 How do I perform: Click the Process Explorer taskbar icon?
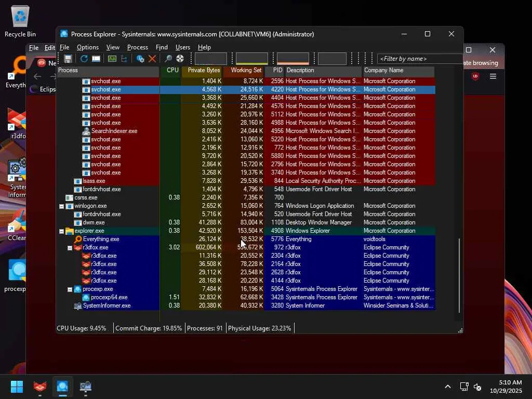pyautogui.click(x=62, y=387)
